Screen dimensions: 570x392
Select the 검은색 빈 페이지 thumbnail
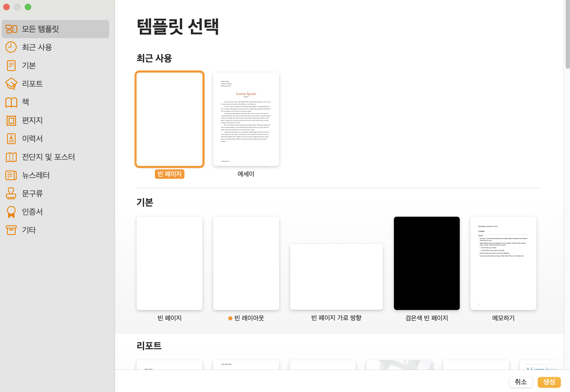coord(427,263)
